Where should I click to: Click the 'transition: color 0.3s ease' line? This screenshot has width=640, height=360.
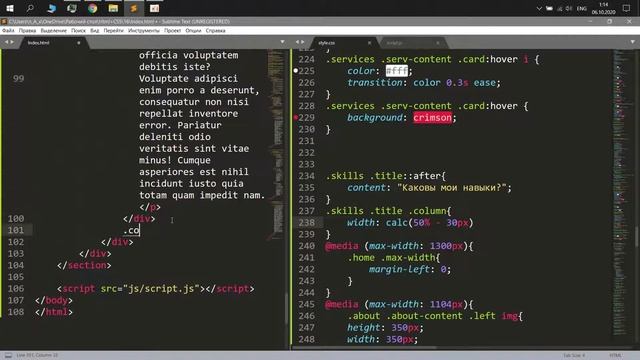point(424,82)
